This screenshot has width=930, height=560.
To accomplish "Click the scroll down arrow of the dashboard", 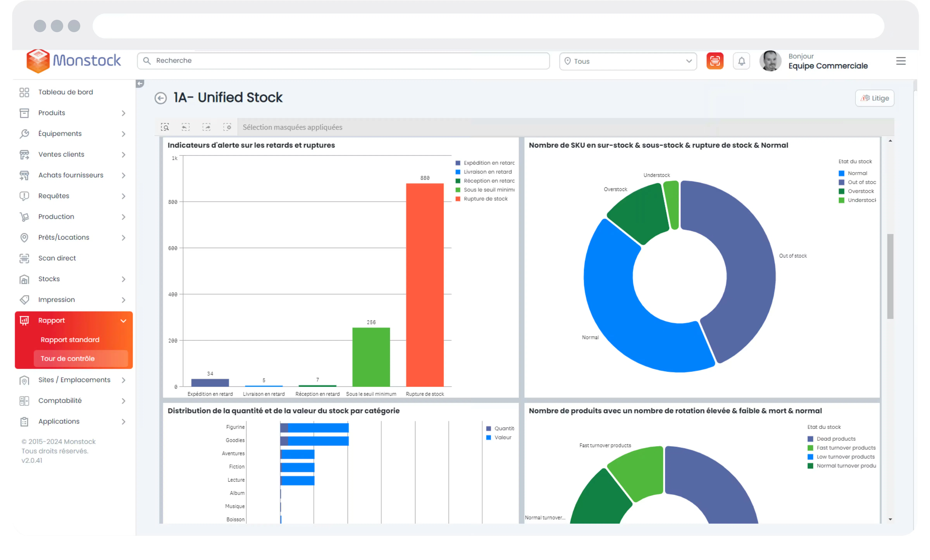I will [x=890, y=520].
